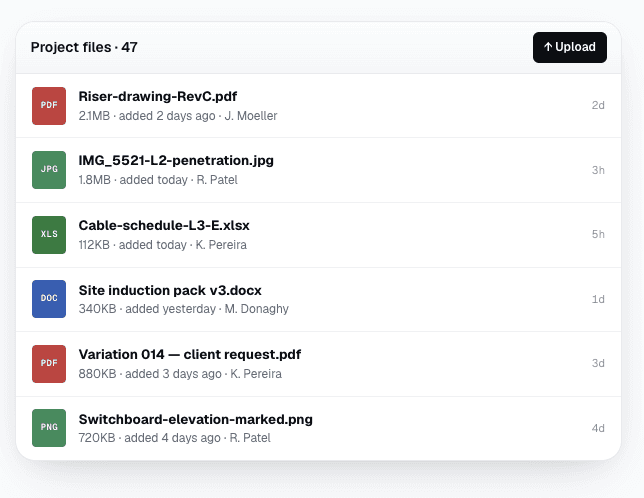
Task: Click the blue DOC file icon
Action: [x=49, y=298]
